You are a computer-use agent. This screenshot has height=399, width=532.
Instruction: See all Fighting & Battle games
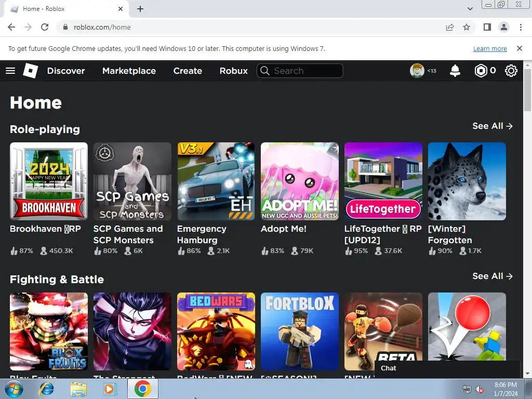coord(493,276)
